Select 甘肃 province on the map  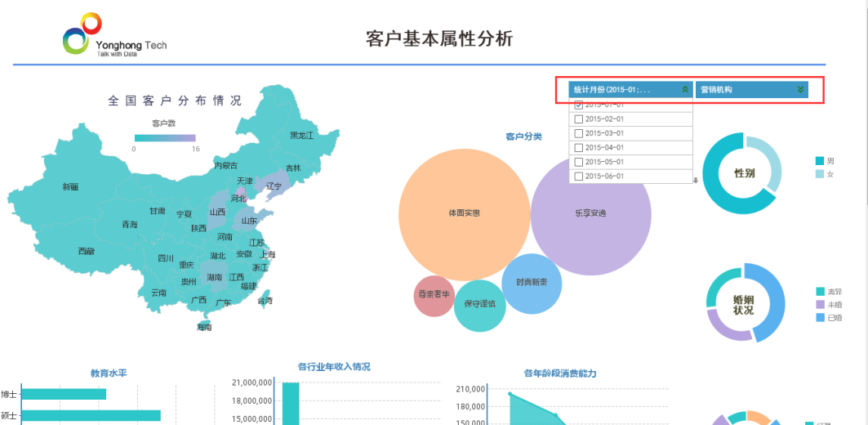(158, 211)
